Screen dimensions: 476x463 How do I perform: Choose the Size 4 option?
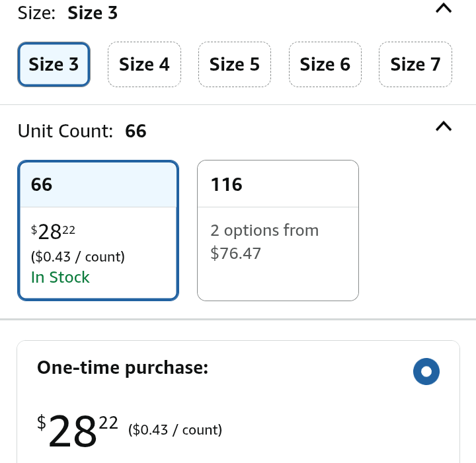(144, 64)
